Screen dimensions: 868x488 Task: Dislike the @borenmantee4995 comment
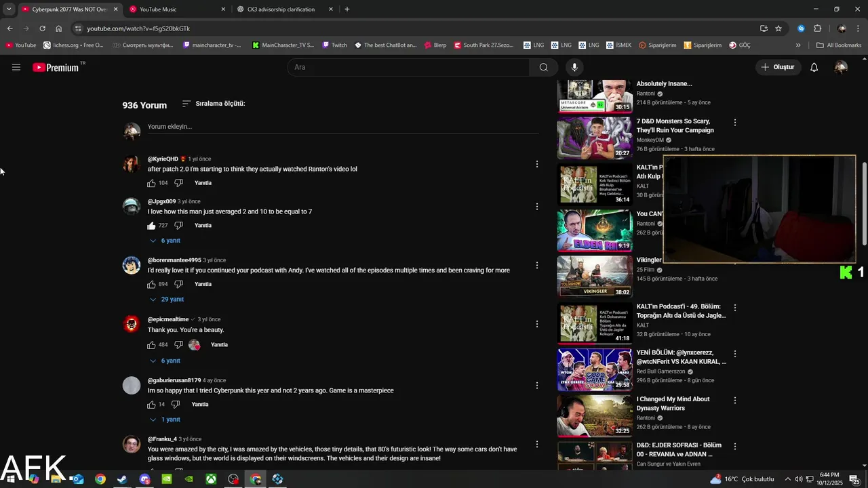tap(178, 284)
